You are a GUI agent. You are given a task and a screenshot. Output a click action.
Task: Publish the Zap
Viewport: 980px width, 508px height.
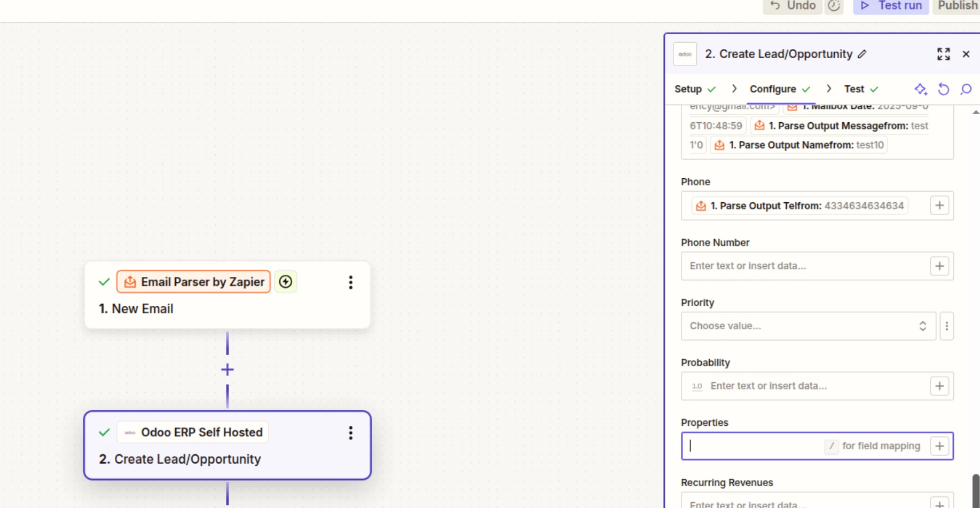click(x=957, y=6)
